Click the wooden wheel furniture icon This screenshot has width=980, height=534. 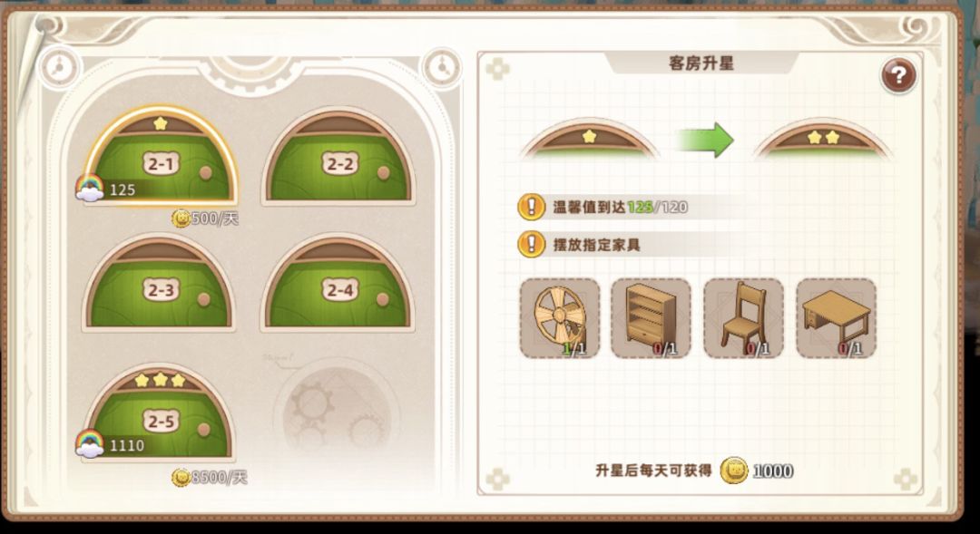[x=559, y=318]
